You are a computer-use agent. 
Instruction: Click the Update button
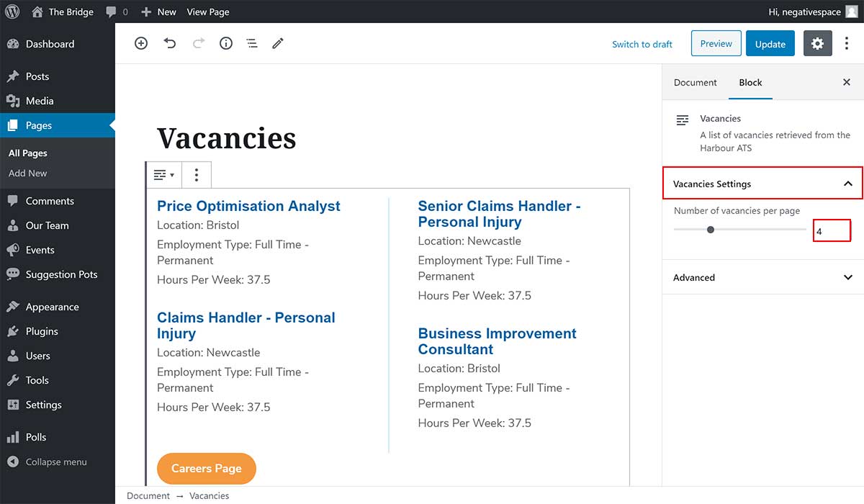click(770, 44)
